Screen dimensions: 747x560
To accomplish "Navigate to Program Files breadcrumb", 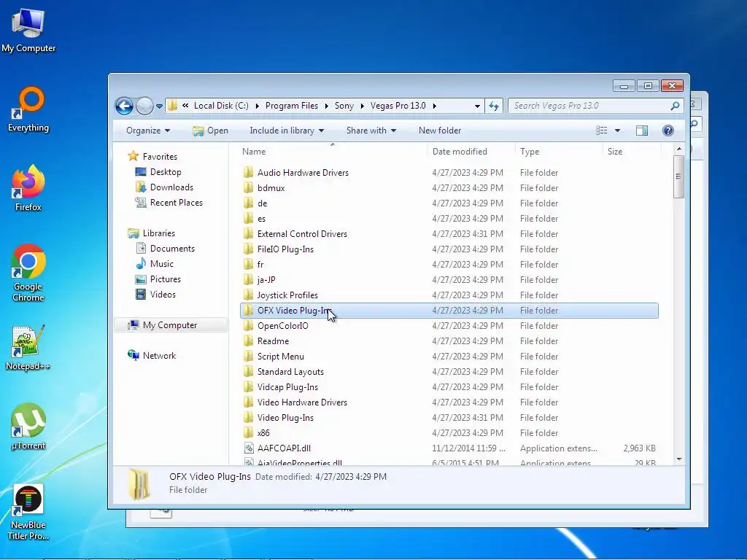I will click(292, 106).
